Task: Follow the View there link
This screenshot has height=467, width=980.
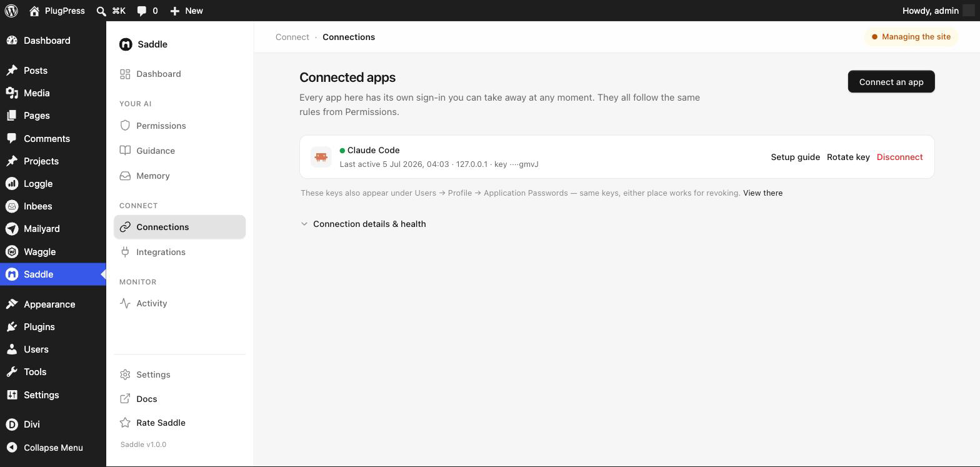Action: click(x=762, y=193)
